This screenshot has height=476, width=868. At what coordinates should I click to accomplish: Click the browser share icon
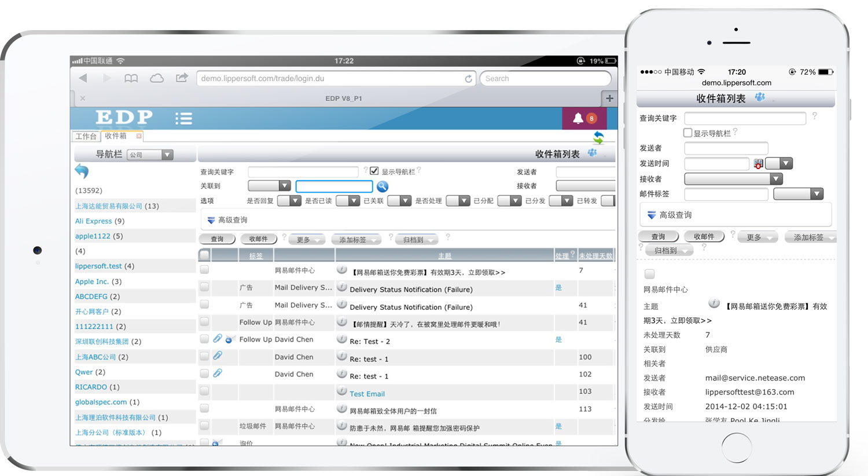(x=182, y=78)
